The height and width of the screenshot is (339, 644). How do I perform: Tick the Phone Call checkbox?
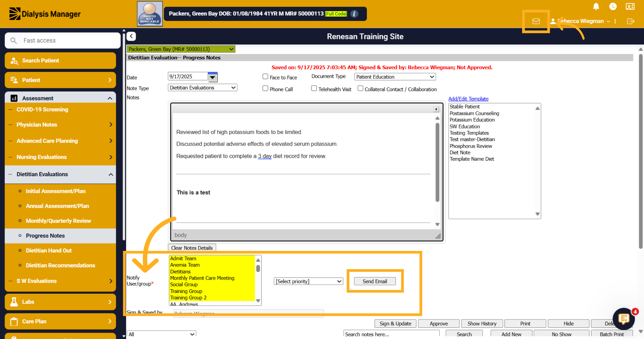(x=265, y=88)
